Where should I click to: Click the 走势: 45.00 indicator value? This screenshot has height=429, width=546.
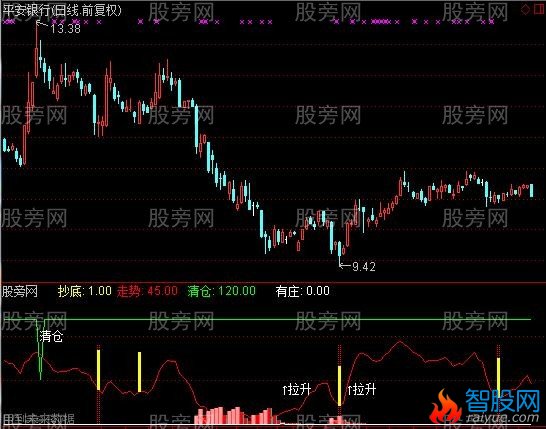coord(147,291)
